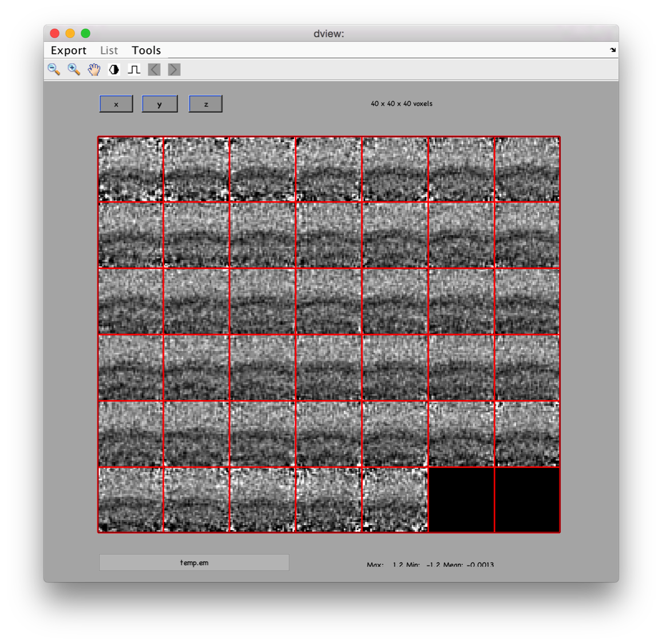The width and height of the screenshot is (662, 644).
Task: Switch slicing to the y axis
Action: pyautogui.click(x=160, y=104)
